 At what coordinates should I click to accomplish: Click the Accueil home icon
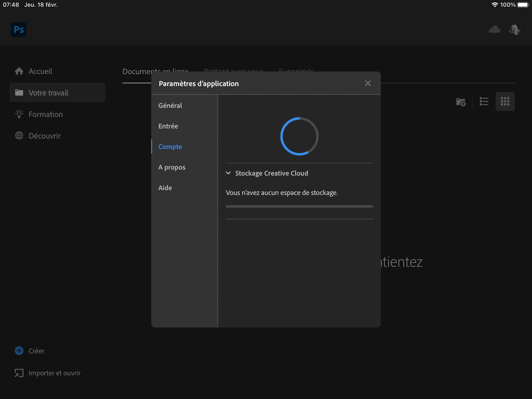(x=19, y=71)
